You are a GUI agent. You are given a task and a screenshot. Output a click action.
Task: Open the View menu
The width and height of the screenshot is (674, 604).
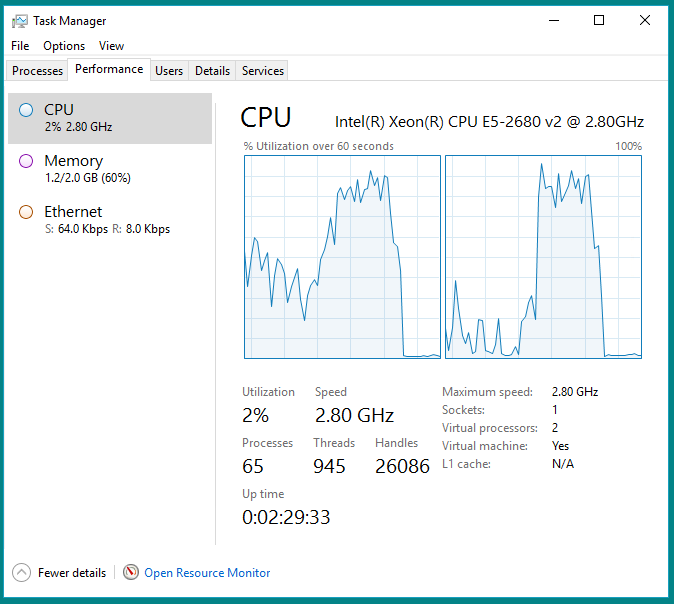tap(111, 46)
